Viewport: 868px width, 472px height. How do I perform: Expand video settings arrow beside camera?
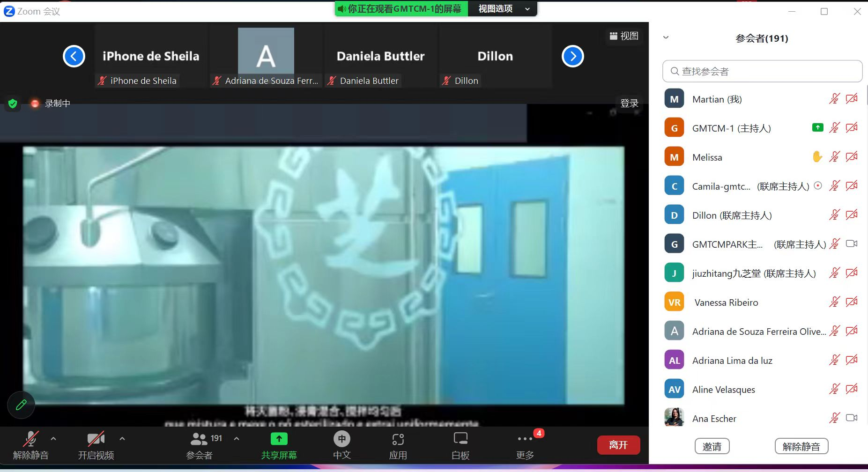point(122,439)
